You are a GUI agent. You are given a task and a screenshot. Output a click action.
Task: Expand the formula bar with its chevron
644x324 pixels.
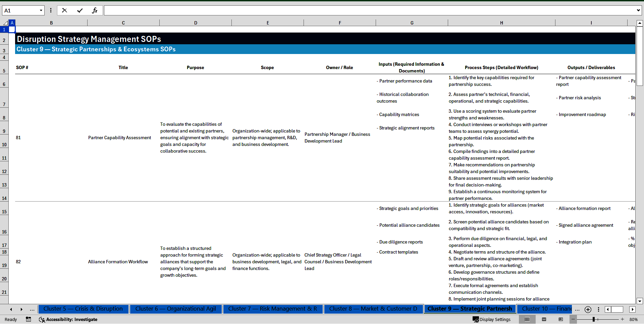click(639, 10)
